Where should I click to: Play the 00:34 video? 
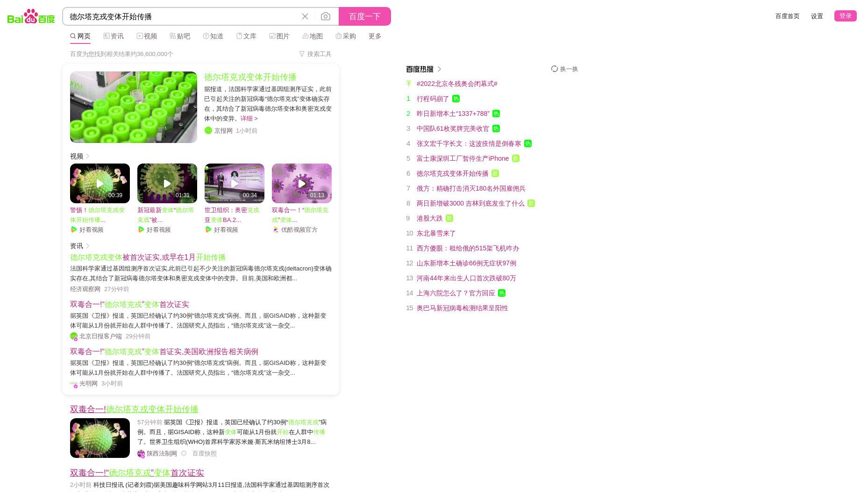(235, 183)
